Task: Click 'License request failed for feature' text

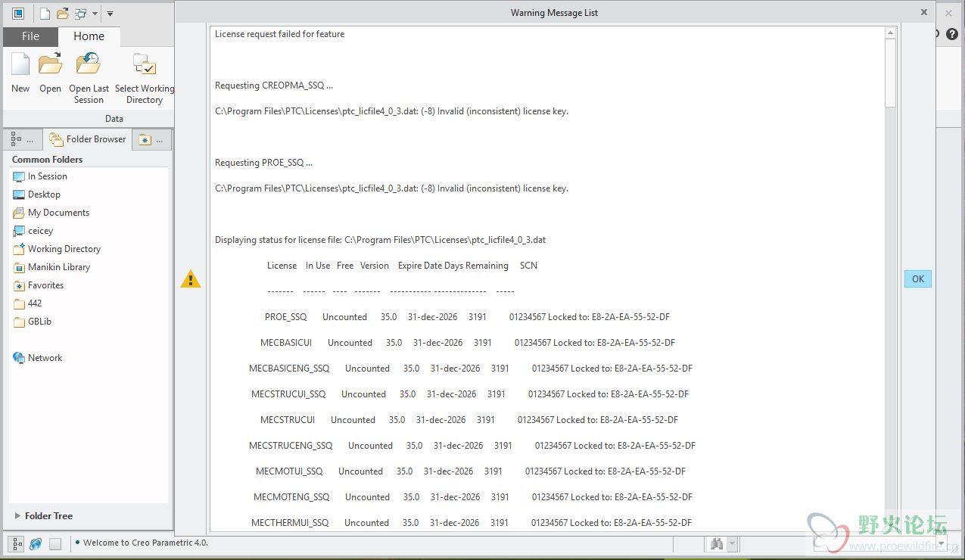Action: [279, 34]
